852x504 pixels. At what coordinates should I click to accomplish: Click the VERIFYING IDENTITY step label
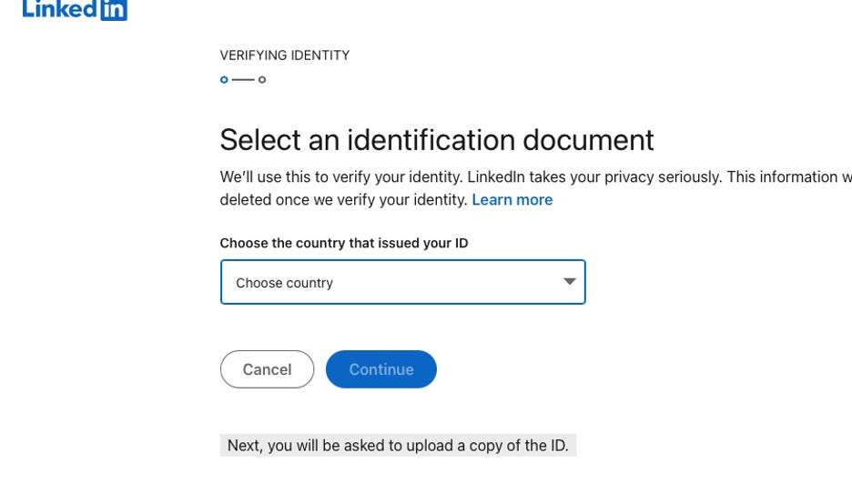pos(285,55)
